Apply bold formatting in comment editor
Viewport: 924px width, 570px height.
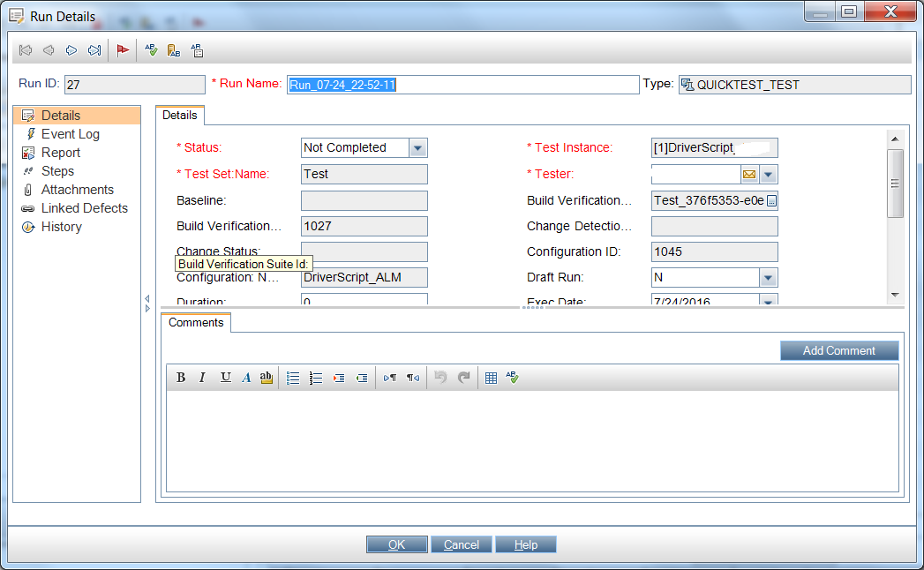coord(180,377)
